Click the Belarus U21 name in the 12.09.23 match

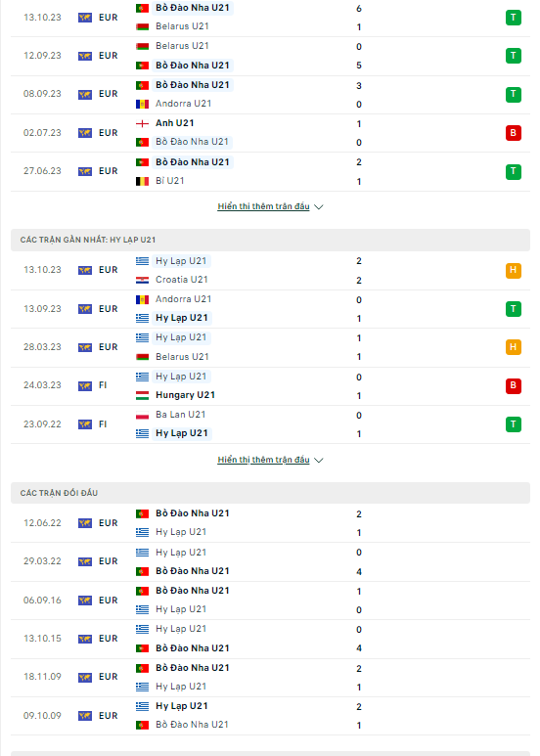point(182,46)
